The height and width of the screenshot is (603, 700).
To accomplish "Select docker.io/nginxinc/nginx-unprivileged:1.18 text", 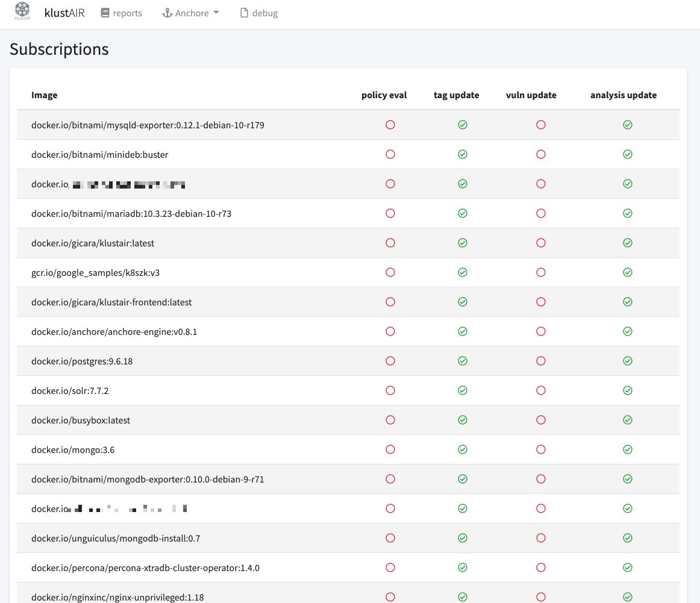I will click(117, 597).
